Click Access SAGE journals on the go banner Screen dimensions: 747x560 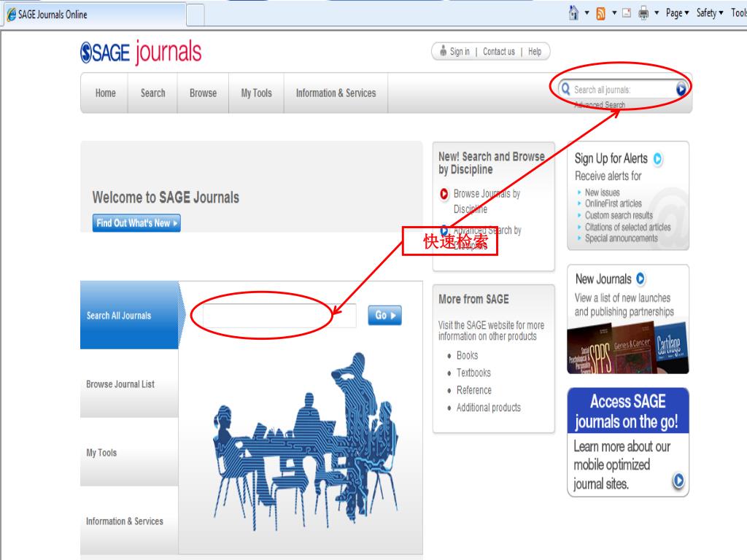(x=628, y=411)
